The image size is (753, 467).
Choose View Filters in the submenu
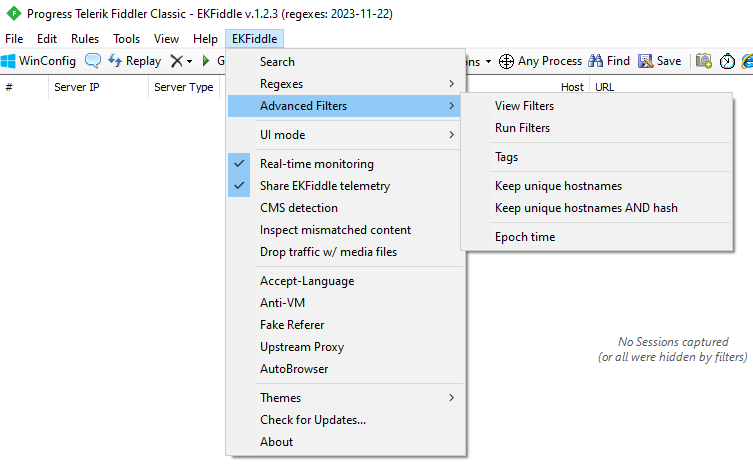click(597, 106)
